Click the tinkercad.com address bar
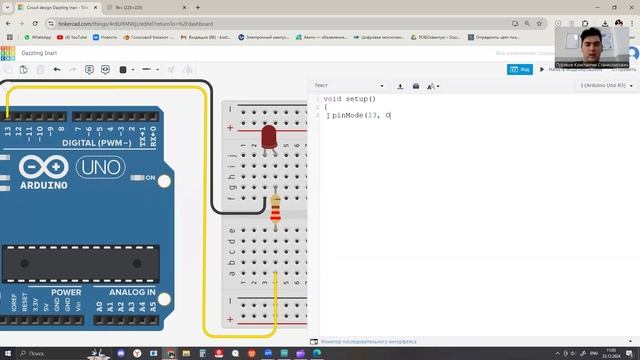 [282, 24]
